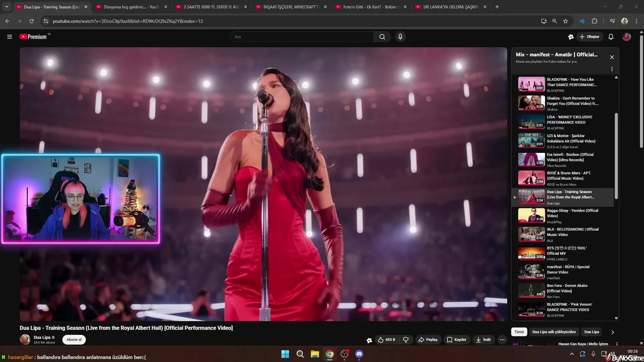Click the URL address bar
The height and width of the screenshot is (362, 644).
click(289, 21)
